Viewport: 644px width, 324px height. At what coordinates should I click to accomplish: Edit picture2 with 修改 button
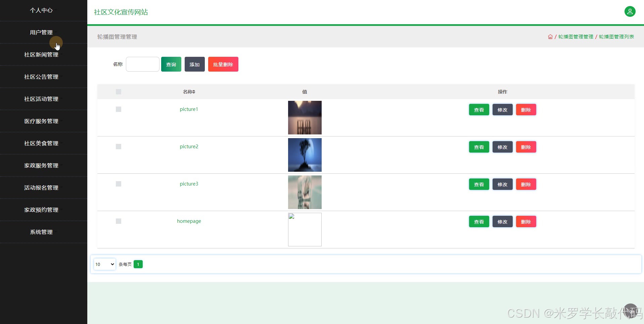coord(503,147)
